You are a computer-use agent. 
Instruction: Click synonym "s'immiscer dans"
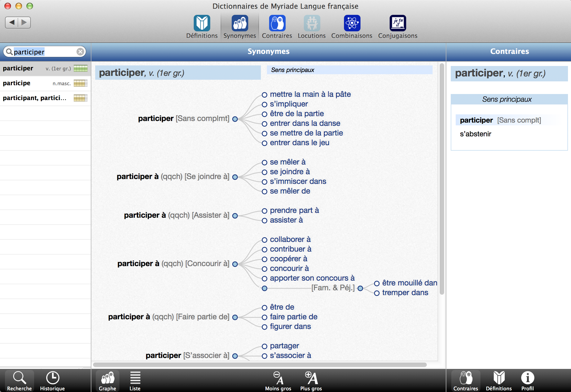click(x=298, y=181)
